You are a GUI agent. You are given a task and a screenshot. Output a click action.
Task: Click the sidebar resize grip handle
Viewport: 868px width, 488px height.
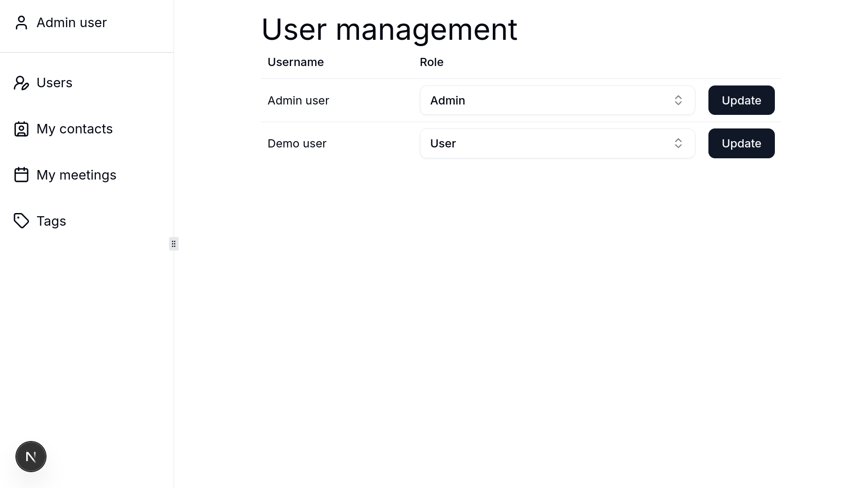pos(174,244)
